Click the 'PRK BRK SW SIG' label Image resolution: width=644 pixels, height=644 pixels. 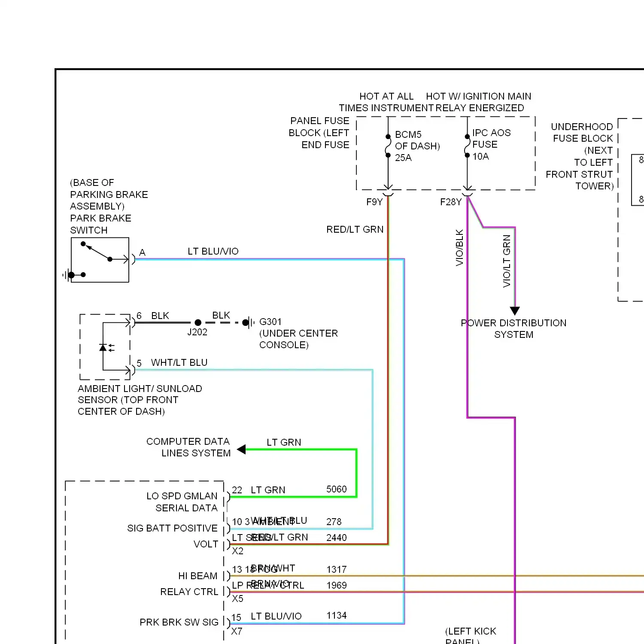pyautogui.click(x=179, y=622)
